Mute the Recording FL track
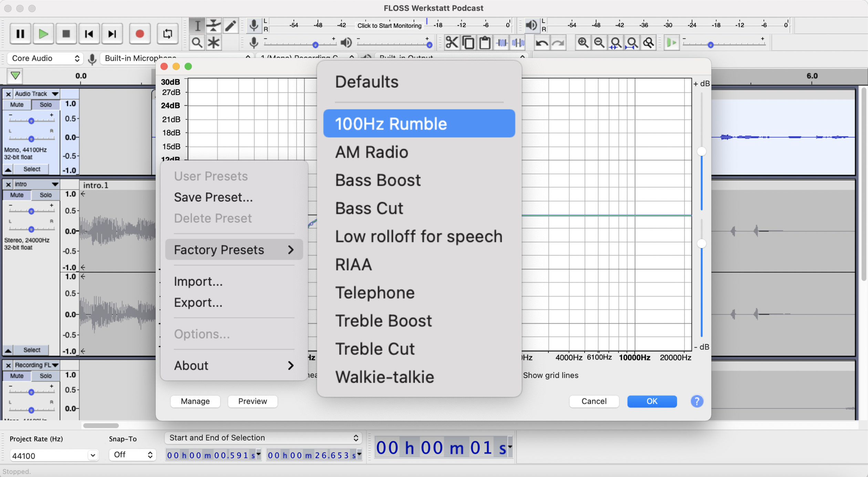Screen dimensions: 868x477 coord(17,375)
